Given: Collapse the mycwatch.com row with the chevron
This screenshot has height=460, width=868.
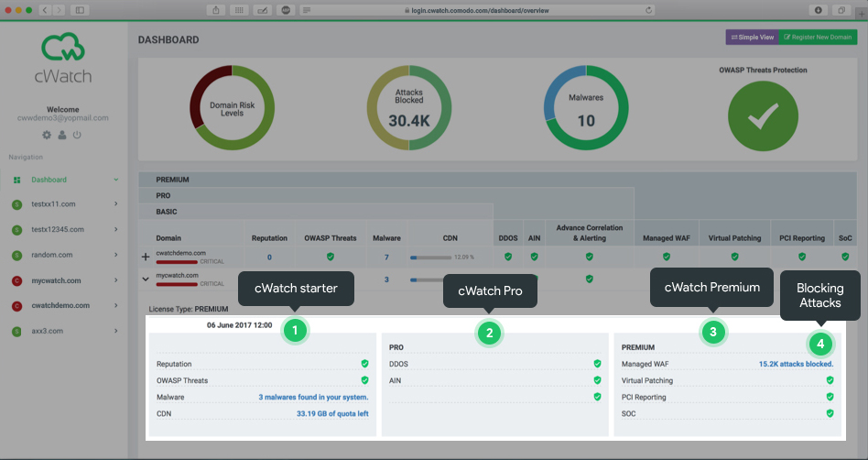Looking at the screenshot, I should pyautogui.click(x=146, y=279).
